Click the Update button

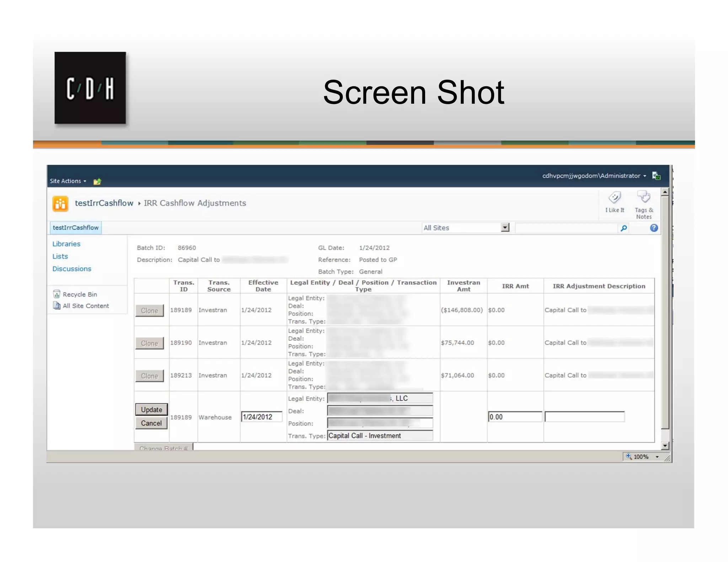(151, 409)
